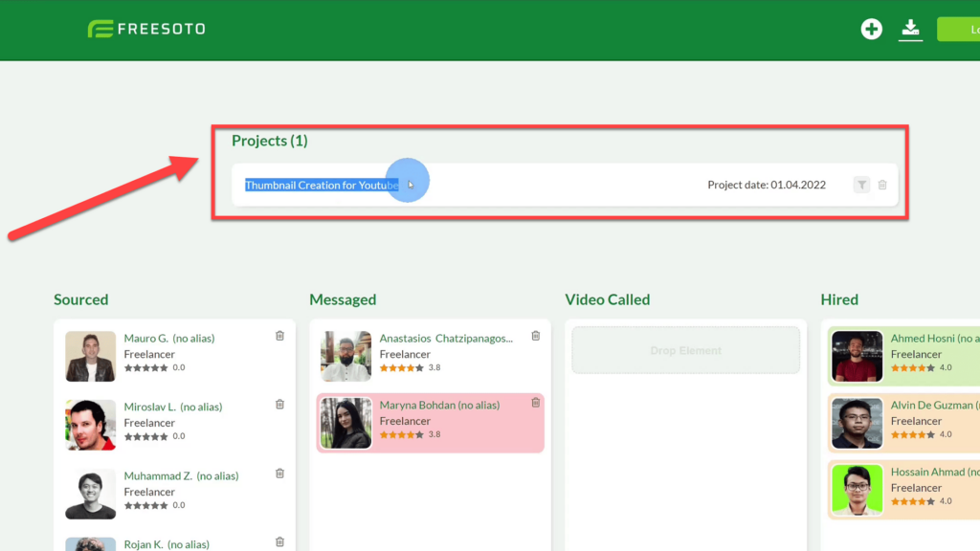
Task: Remove Maryna Bohdan from Messaged
Action: point(536,403)
